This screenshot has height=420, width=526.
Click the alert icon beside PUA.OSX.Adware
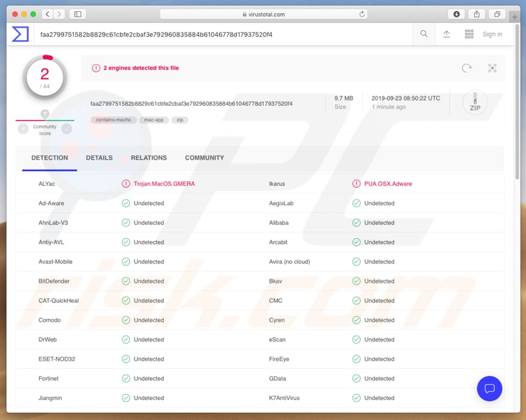click(356, 184)
